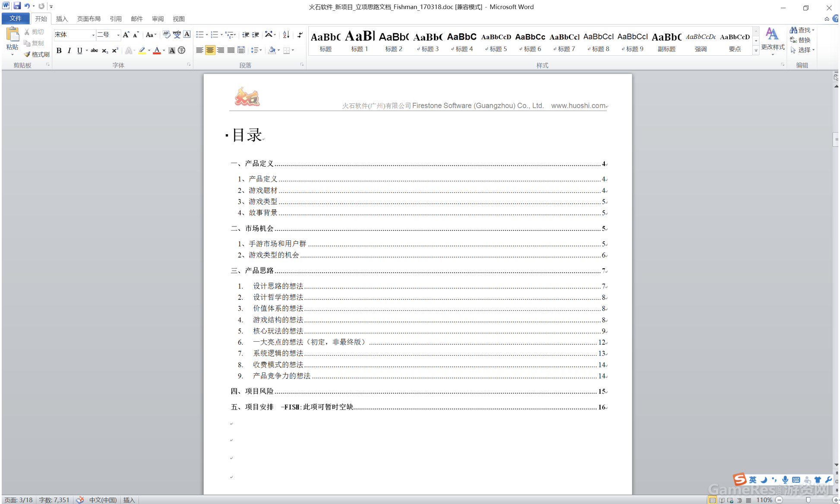
Task: Click the cut 剪切 button
Action: (34, 32)
